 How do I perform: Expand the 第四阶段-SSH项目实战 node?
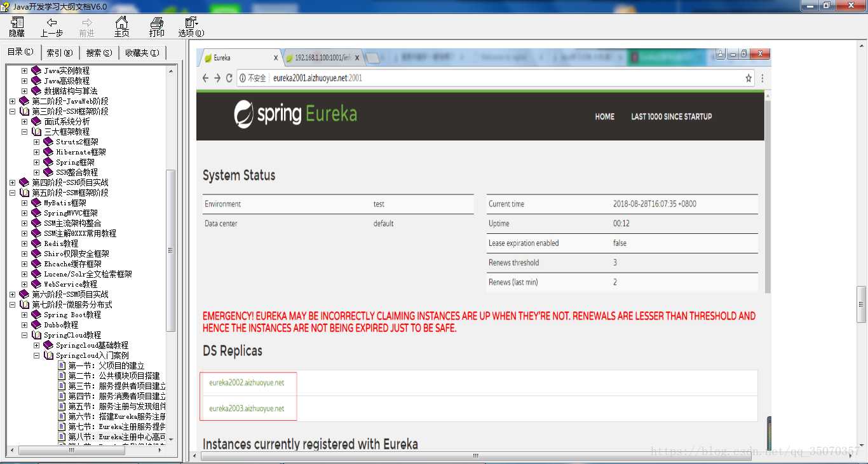12,182
